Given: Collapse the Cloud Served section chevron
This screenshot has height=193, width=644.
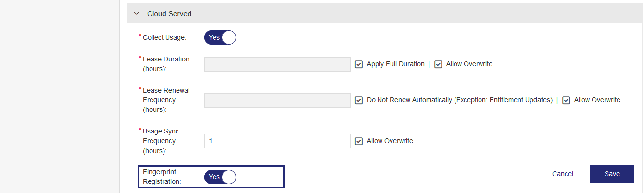Looking at the screenshot, I should [x=137, y=14].
